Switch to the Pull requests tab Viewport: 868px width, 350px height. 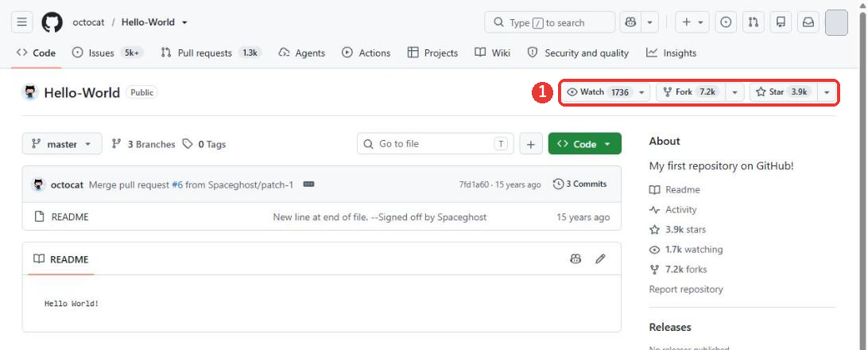(211, 53)
